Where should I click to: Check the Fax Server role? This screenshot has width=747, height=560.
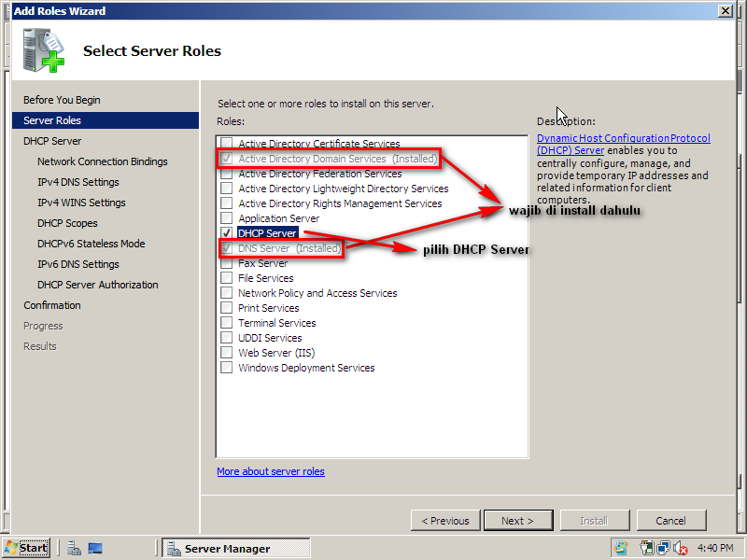226,263
